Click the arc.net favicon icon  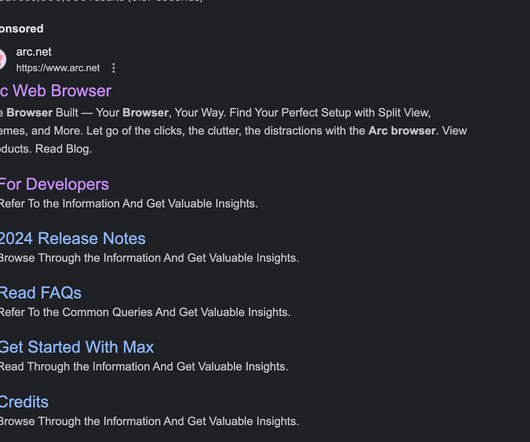(2, 59)
